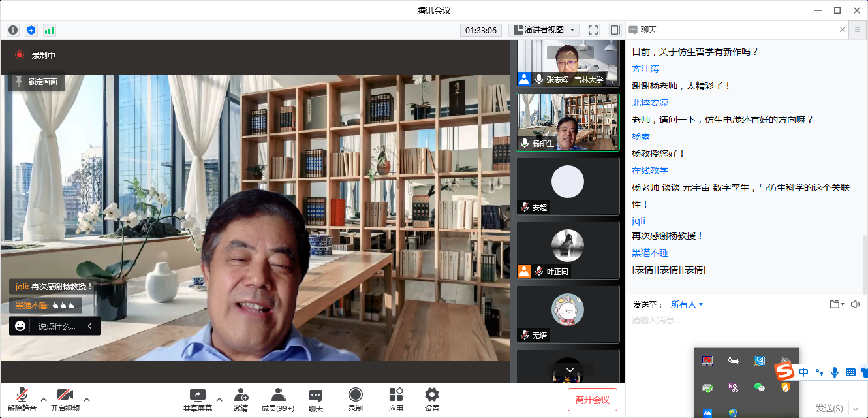
Task: Enter full screen mode
Action: [593, 30]
